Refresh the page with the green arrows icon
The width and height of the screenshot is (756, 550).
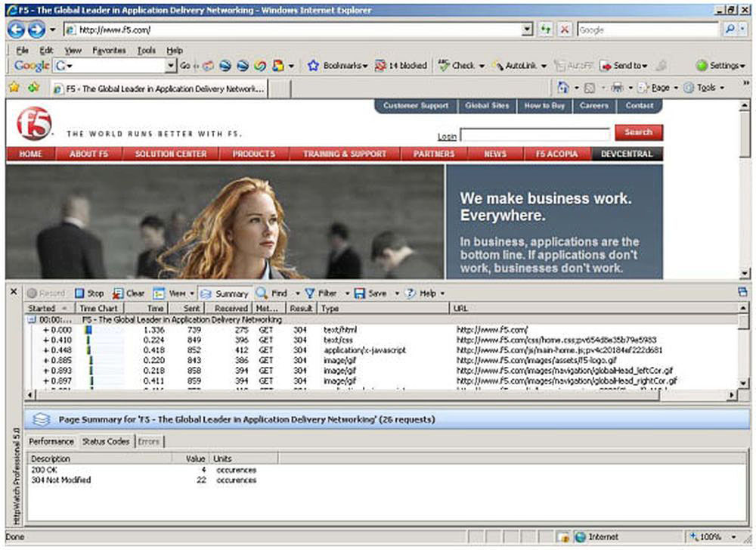tap(546, 30)
